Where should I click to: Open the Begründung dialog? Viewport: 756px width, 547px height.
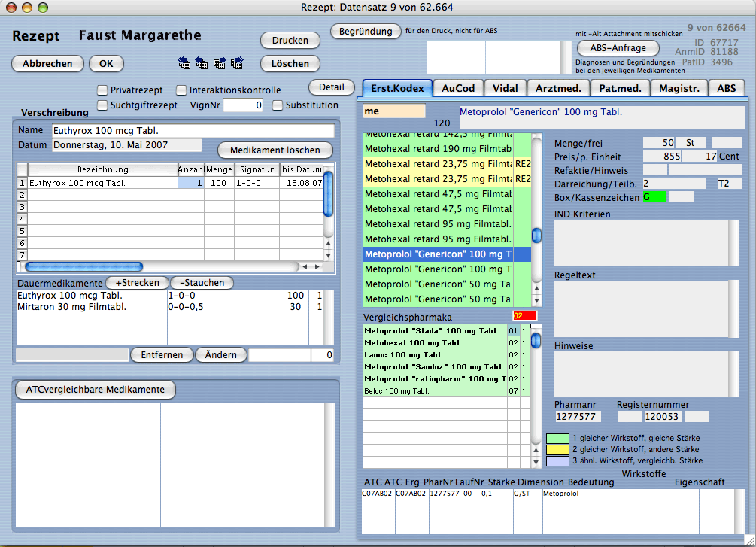click(x=366, y=32)
